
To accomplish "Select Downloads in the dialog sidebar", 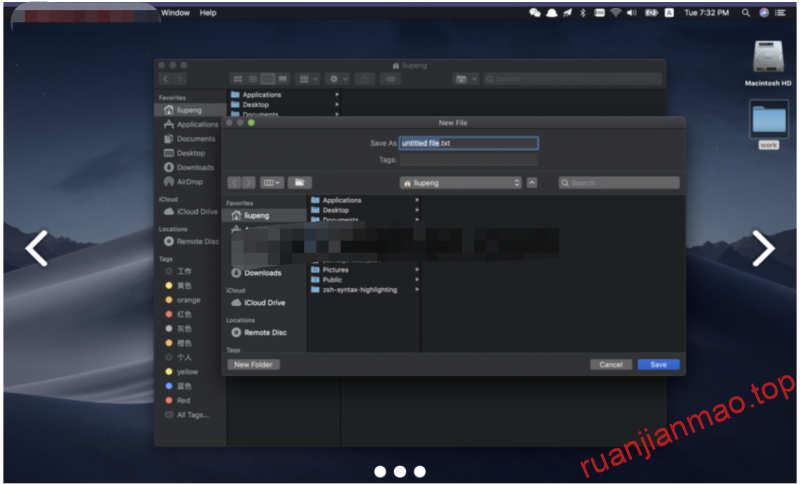I will [265, 273].
